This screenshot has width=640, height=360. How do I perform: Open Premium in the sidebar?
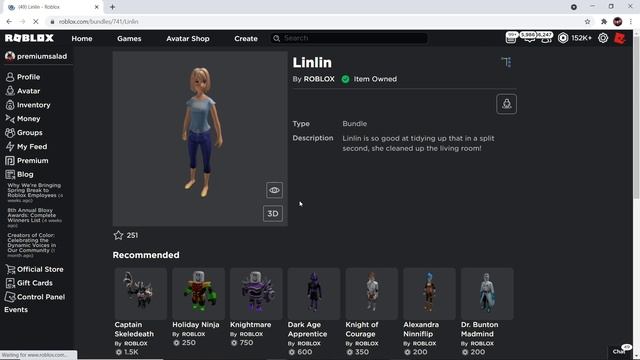coord(27,160)
